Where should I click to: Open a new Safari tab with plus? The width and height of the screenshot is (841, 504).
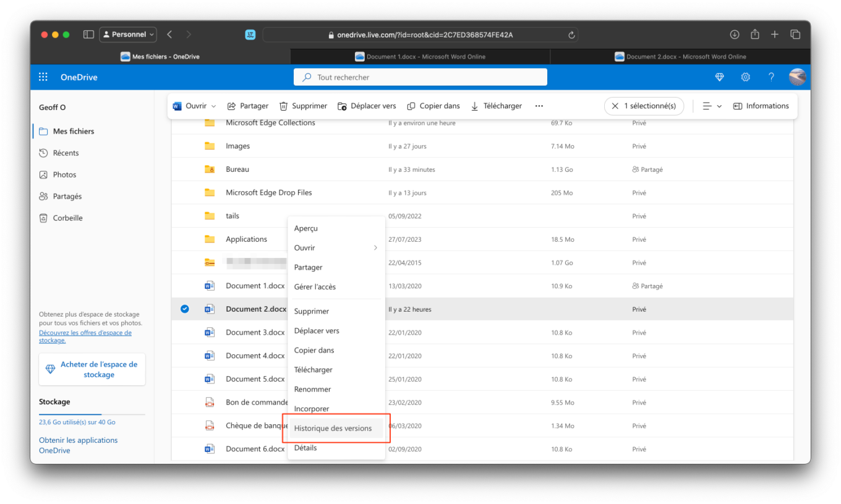pos(775,35)
